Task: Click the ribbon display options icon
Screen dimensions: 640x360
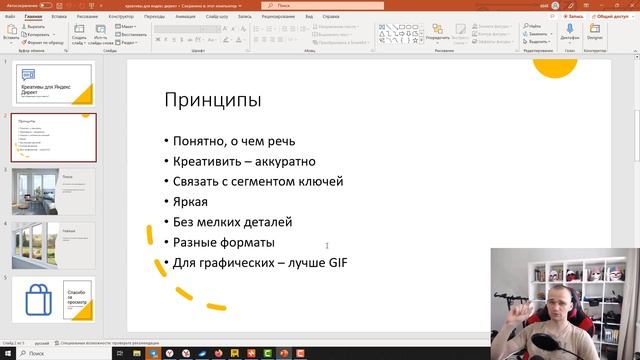Action: (x=586, y=6)
